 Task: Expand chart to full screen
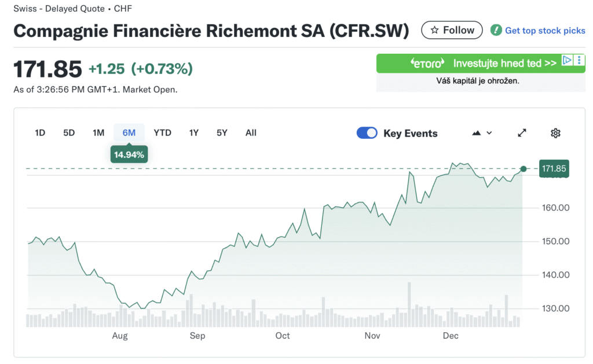[x=522, y=133]
